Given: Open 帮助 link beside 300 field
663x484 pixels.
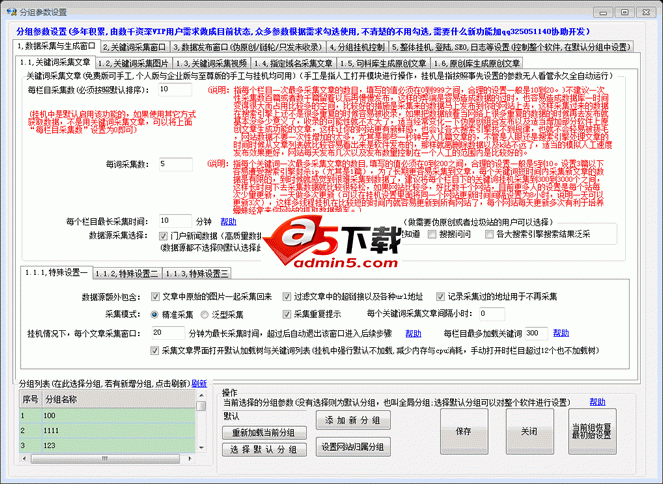Looking at the screenshot, I should [x=561, y=333].
